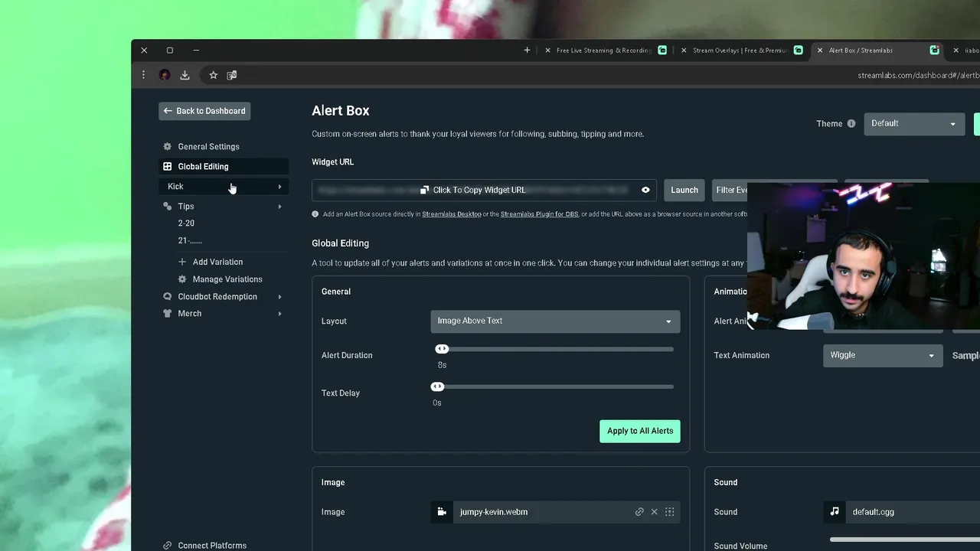Screen dimensions: 980x551
Task: Select the 2-20 tip variation
Action: (x=186, y=223)
